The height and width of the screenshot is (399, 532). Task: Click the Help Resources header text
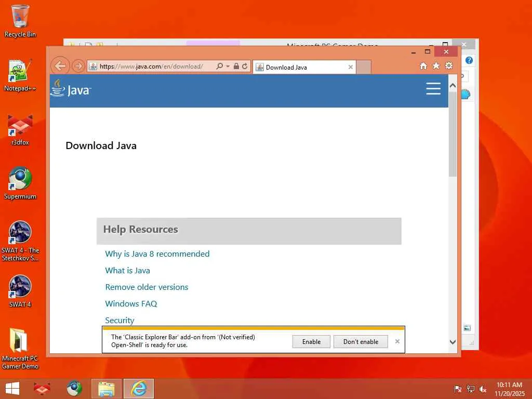tap(140, 229)
